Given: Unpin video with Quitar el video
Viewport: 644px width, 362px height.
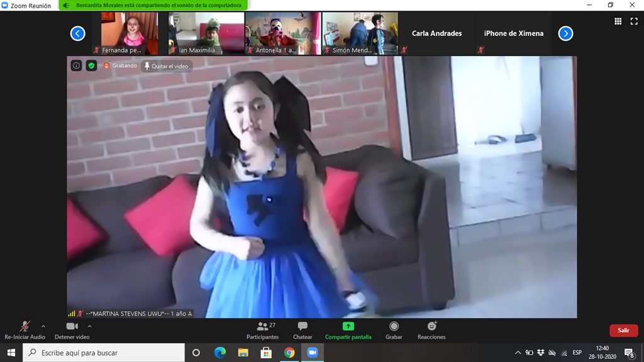Looking at the screenshot, I should coord(167,66).
